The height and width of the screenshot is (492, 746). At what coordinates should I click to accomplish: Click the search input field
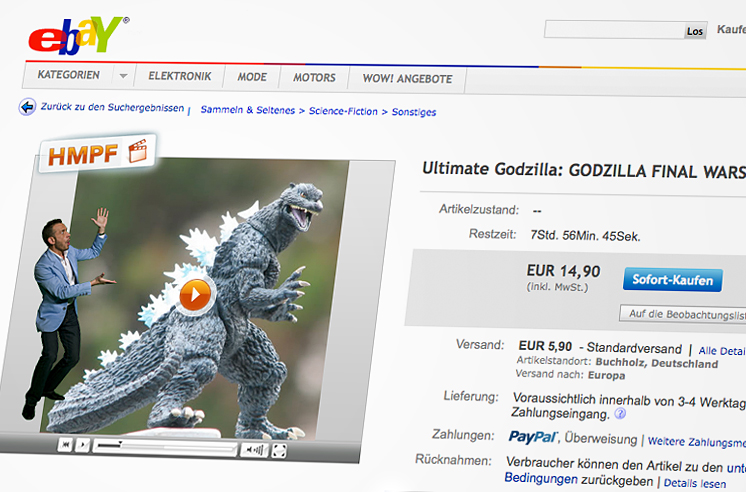click(614, 30)
